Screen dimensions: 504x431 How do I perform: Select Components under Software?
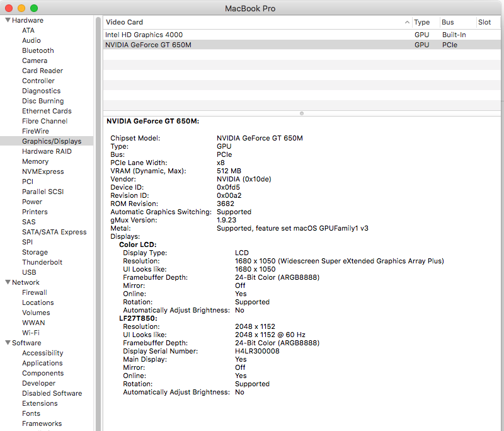[x=43, y=373]
